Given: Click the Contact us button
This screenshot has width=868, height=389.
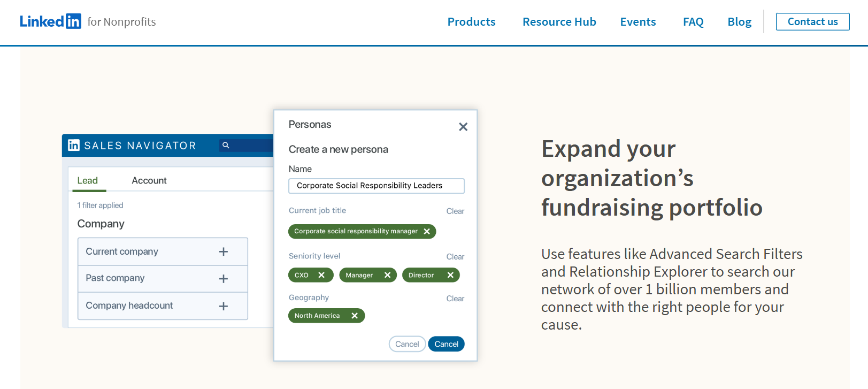Looking at the screenshot, I should [812, 22].
